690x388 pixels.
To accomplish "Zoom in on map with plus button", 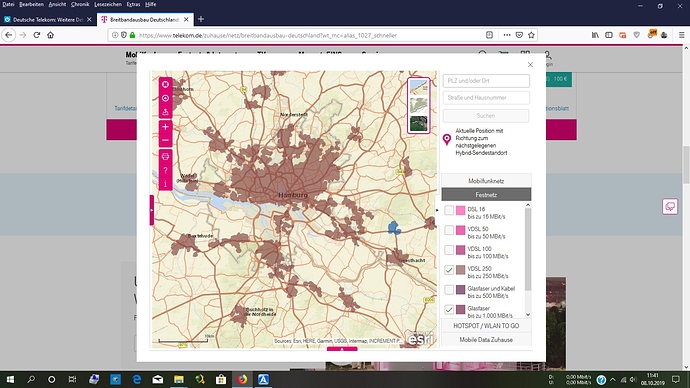I will (x=165, y=127).
